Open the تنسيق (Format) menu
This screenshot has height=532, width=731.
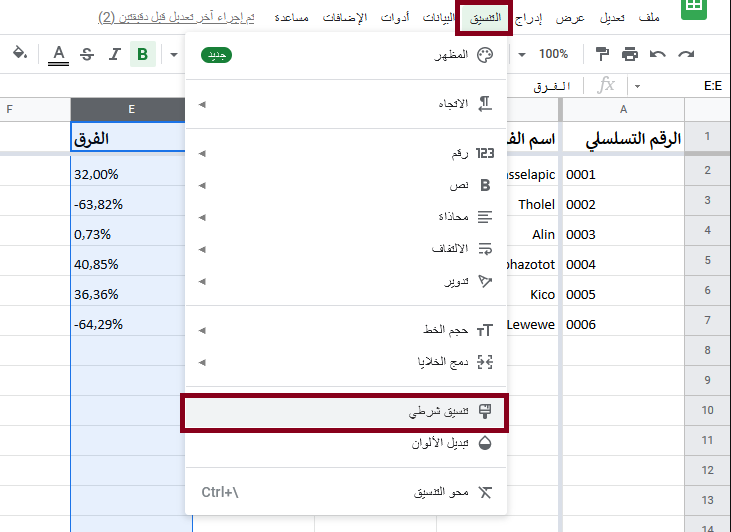(x=485, y=18)
